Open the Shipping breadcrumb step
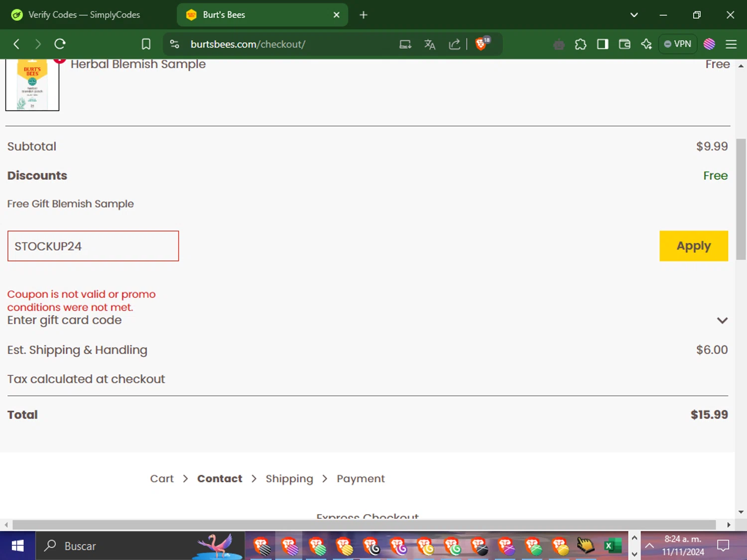Screen dimensions: 747x560 click(289, 478)
